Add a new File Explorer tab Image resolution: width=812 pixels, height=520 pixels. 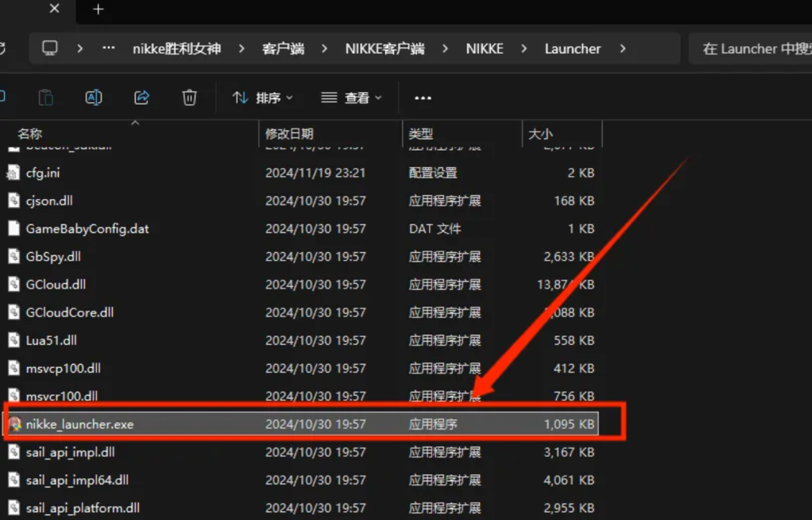pyautogui.click(x=98, y=10)
